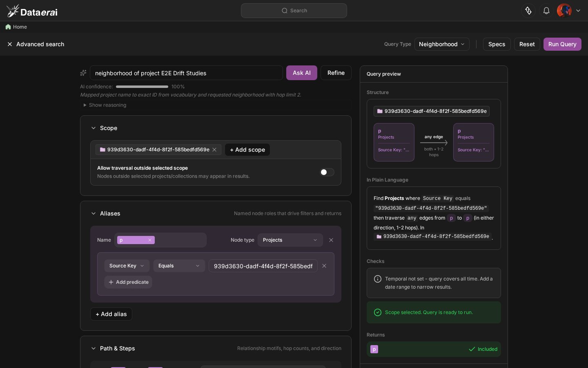Remove the Source Key predicate
588x368 pixels.
click(x=324, y=266)
